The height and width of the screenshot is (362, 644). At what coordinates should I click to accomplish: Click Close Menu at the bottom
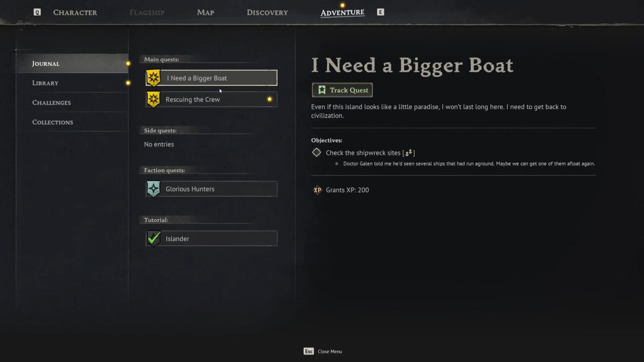(330, 352)
